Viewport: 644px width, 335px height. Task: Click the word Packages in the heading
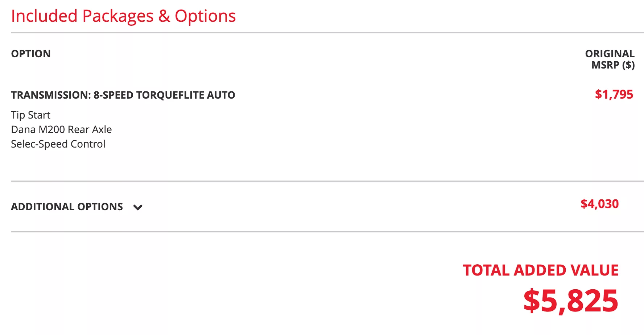tap(118, 17)
